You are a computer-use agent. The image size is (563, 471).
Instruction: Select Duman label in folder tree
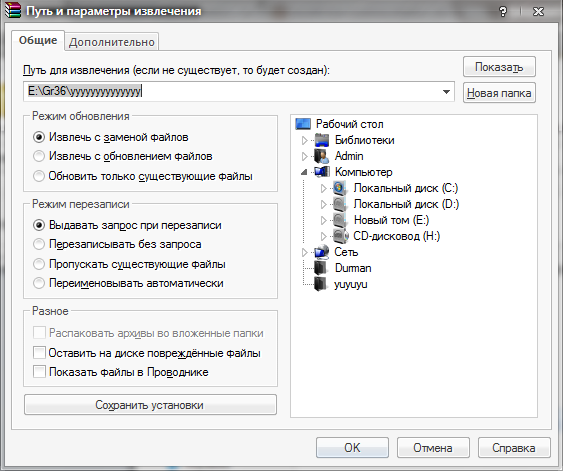pos(353,268)
